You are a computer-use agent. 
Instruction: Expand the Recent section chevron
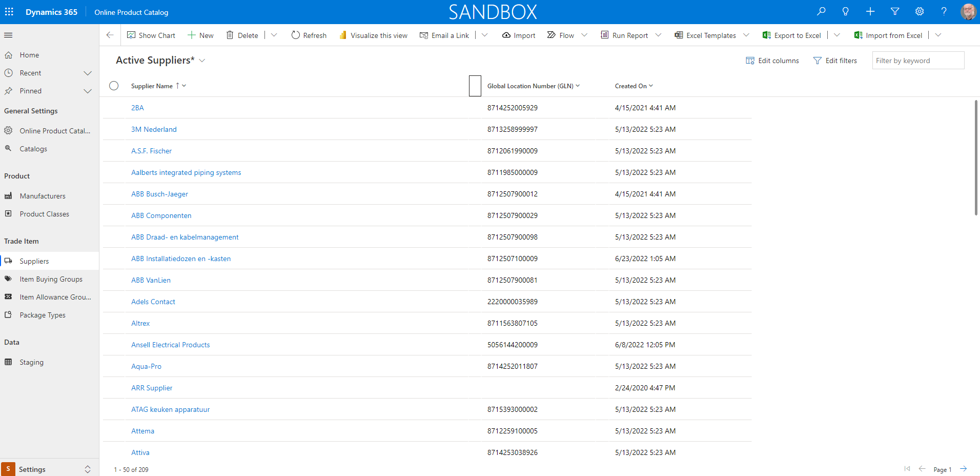88,73
